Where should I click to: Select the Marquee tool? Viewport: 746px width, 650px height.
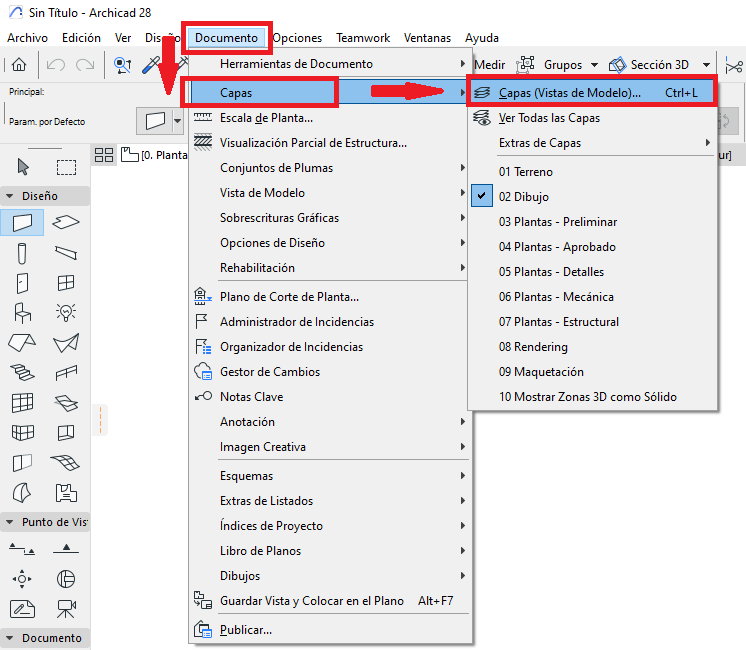(66, 167)
